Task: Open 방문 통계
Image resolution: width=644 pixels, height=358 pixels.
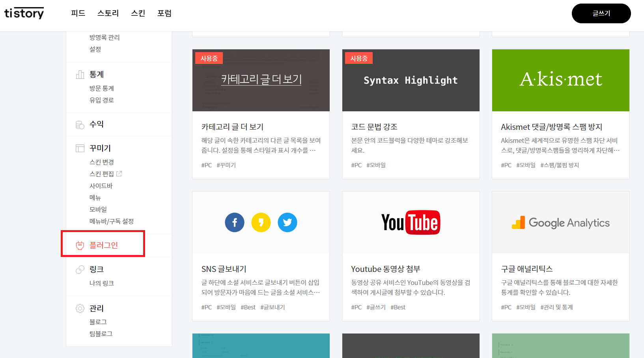Action: tap(102, 88)
